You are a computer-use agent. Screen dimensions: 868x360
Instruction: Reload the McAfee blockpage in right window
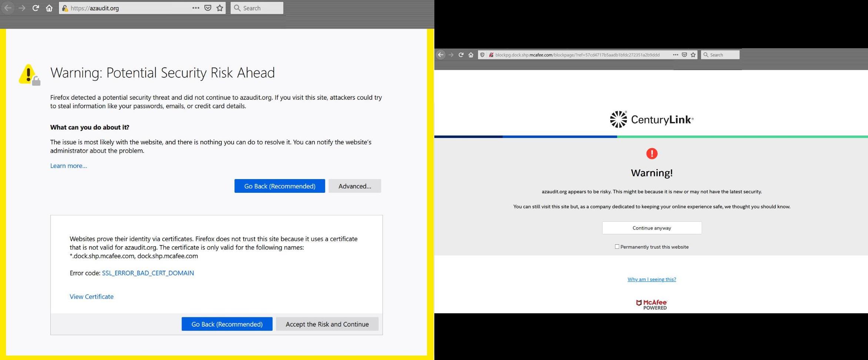(461, 55)
